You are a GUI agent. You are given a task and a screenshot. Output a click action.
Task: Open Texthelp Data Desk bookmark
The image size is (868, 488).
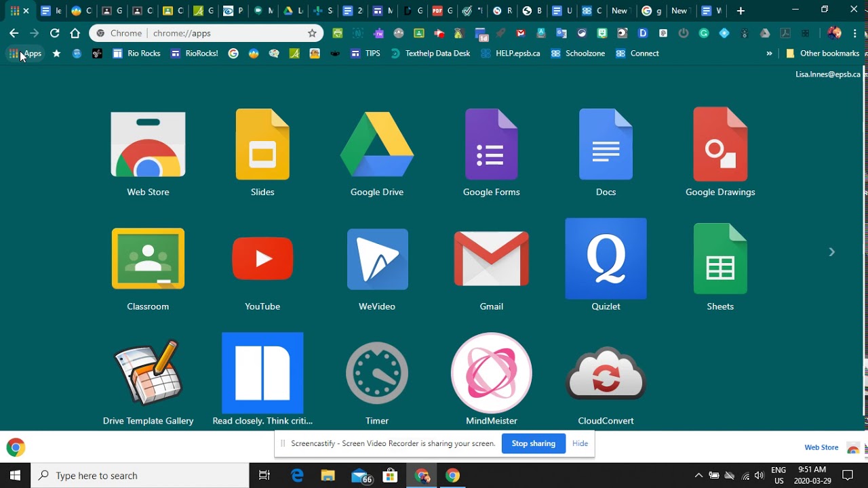point(430,54)
